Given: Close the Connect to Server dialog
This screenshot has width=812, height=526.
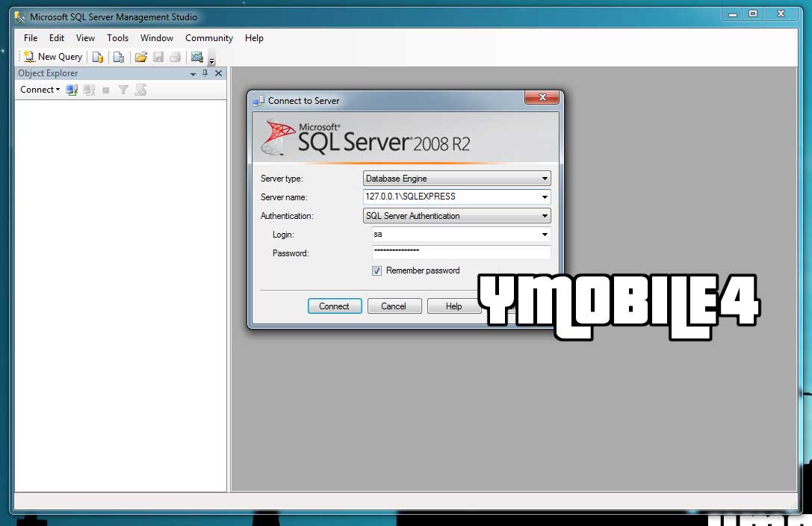Looking at the screenshot, I should pyautogui.click(x=542, y=97).
